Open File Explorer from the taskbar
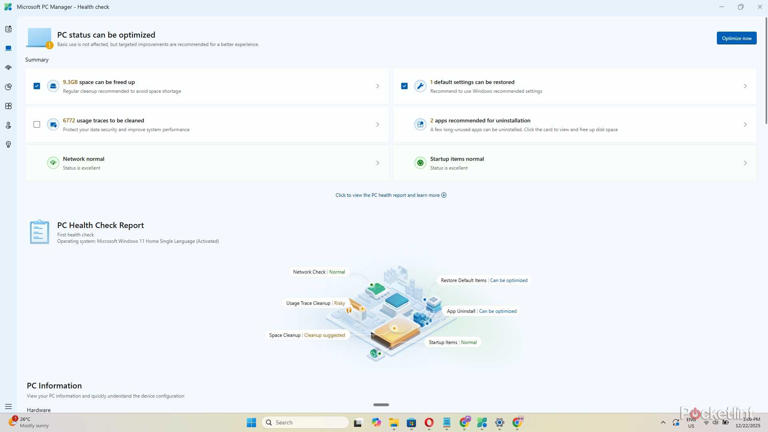Viewport: 768px width, 432px height. tap(394, 423)
